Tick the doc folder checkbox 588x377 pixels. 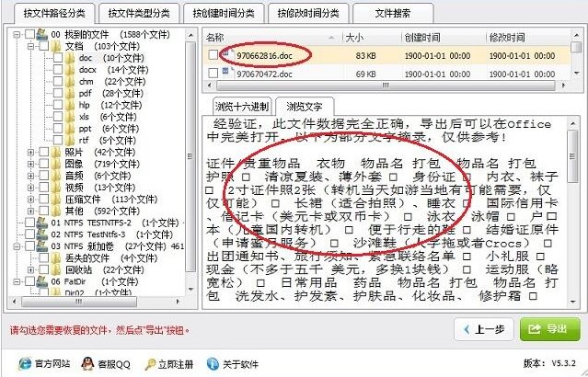[x=58, y=58]
